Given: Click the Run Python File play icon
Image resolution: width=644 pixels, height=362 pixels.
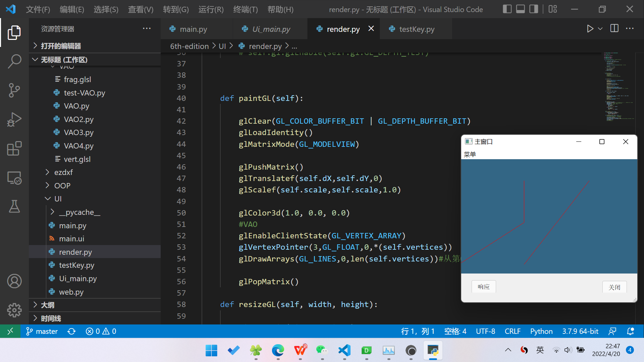Looking at the screenshot, I should [x=590, y=29].
